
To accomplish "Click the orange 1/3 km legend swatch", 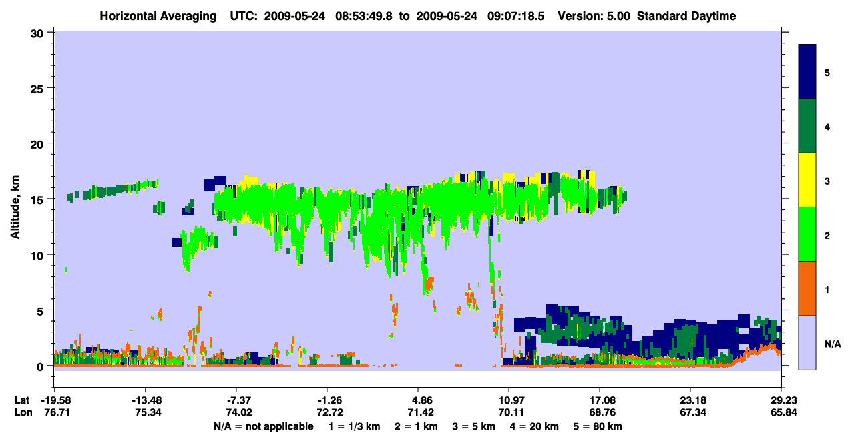I will tap(807, 288).
